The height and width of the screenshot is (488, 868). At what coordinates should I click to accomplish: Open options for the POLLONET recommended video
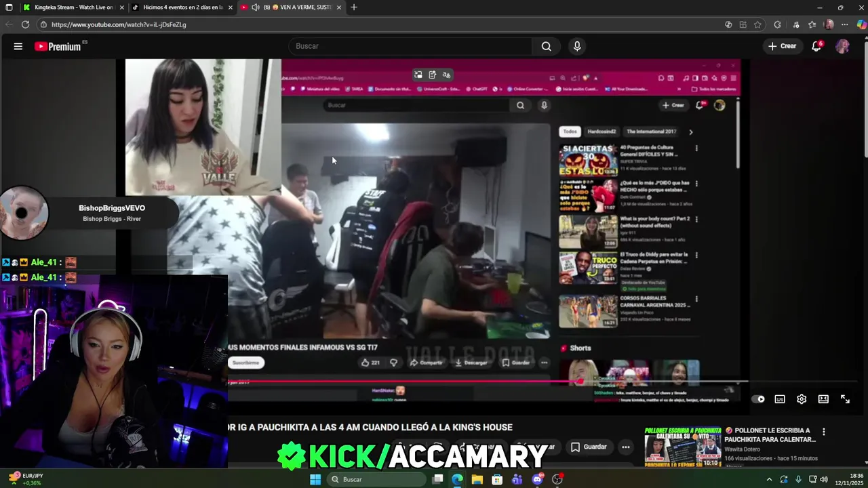[x=824, y=432]
